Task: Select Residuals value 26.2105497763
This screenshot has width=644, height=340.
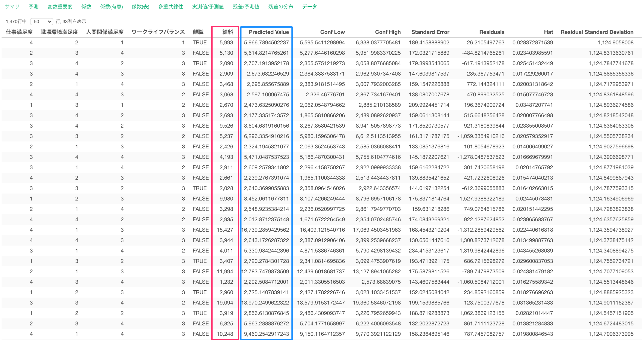Action: [486, 42]
